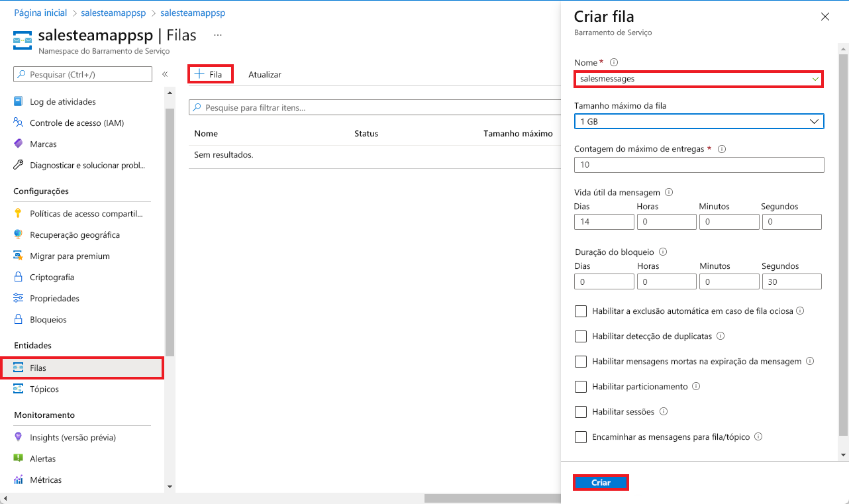Click the Migrar para premium icon
Viewport: 849px width, 504px height.
(19, 256)
